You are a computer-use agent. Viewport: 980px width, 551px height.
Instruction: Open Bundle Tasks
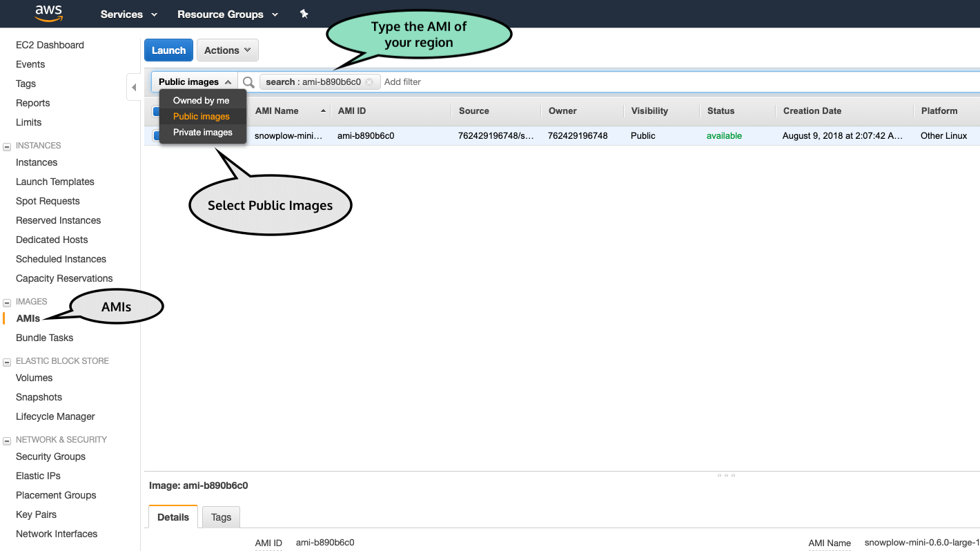(x=45, y=338)
